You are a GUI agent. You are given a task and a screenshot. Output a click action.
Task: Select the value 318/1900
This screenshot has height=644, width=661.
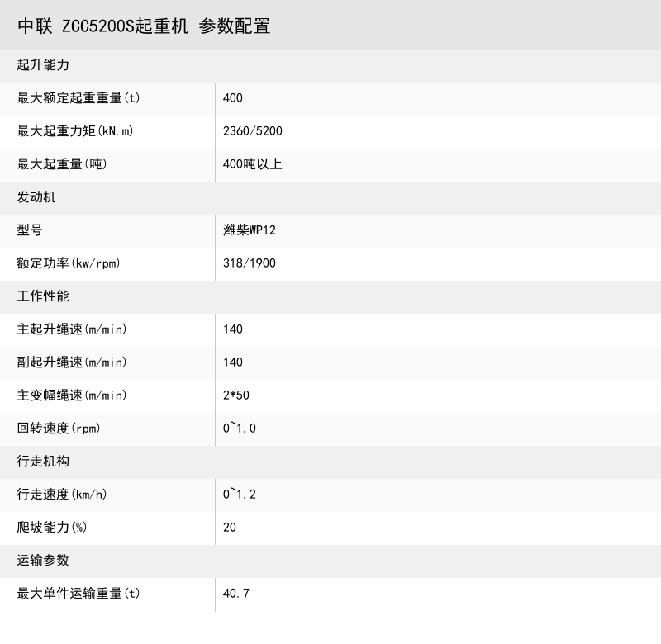tap(250, 263)
